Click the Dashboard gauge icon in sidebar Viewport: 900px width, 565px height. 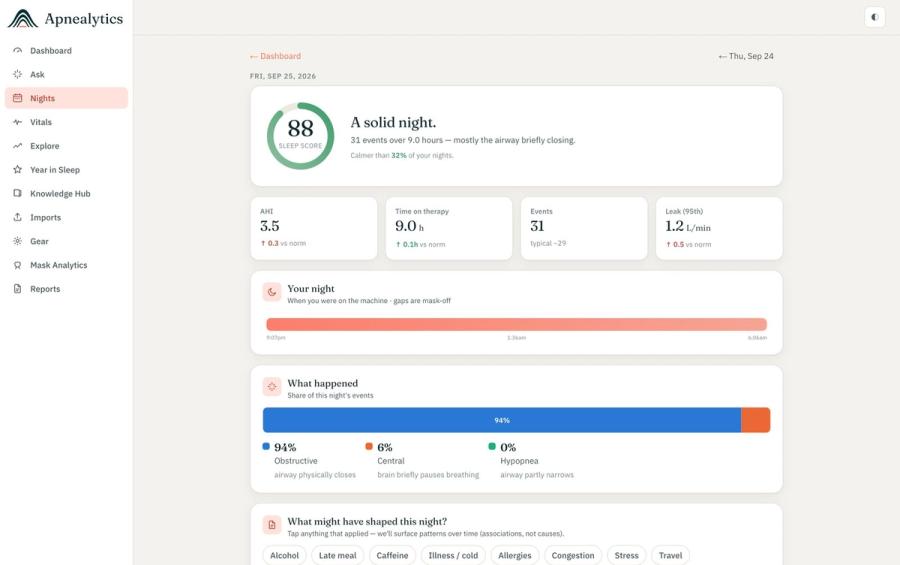click(x=18, y=51)
